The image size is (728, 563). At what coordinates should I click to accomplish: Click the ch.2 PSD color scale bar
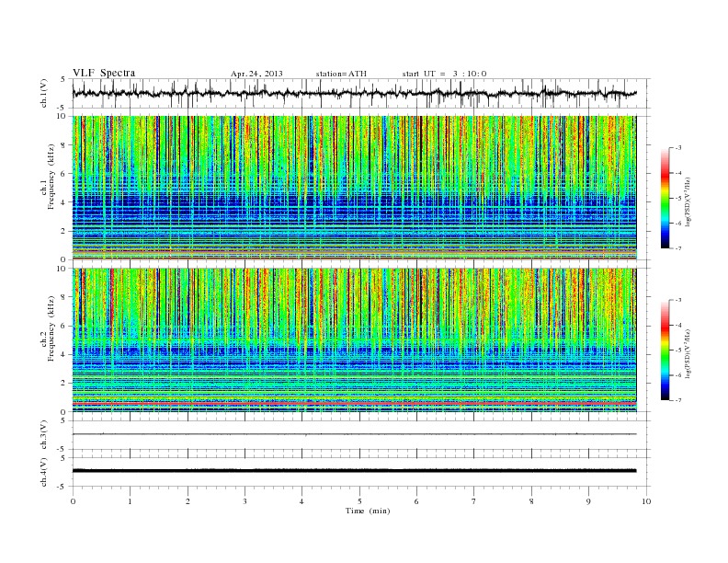click(x=665, y=350)
